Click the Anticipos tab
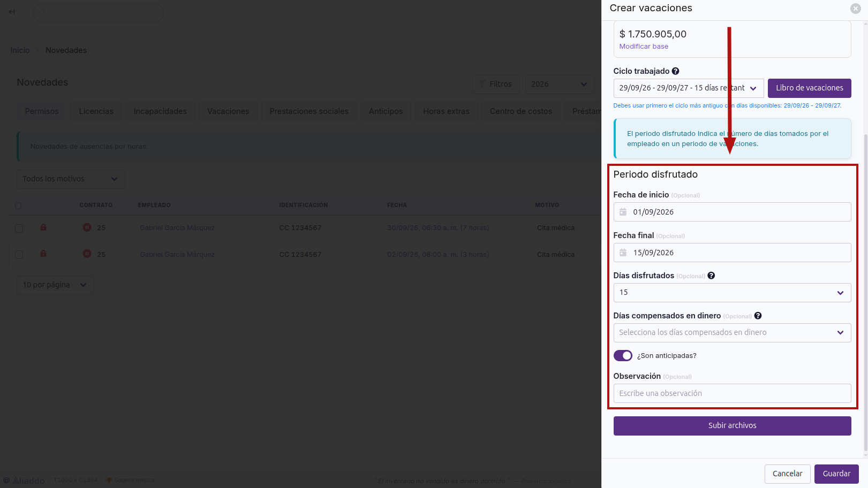The height and width of the screenshot is (488, 868). 386,111
